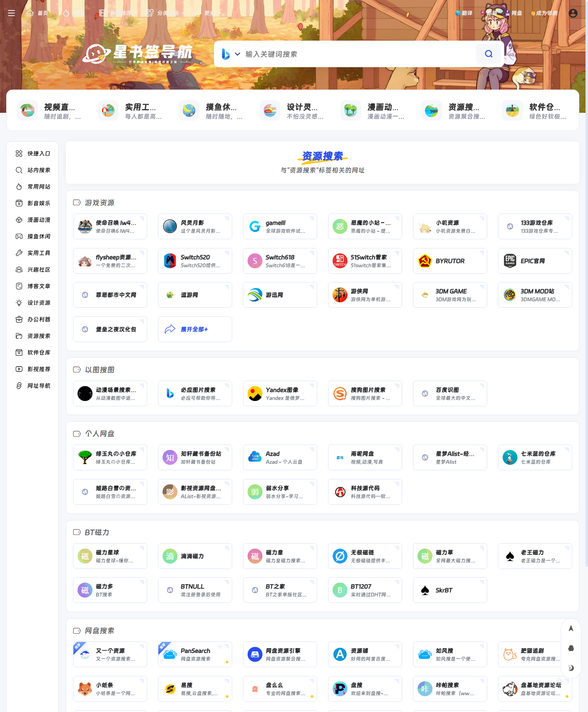The height and width of the screenshot is (712, 588).
Task: Click text "七米蓝的仓库"
Action: click(x=538, y=454)
